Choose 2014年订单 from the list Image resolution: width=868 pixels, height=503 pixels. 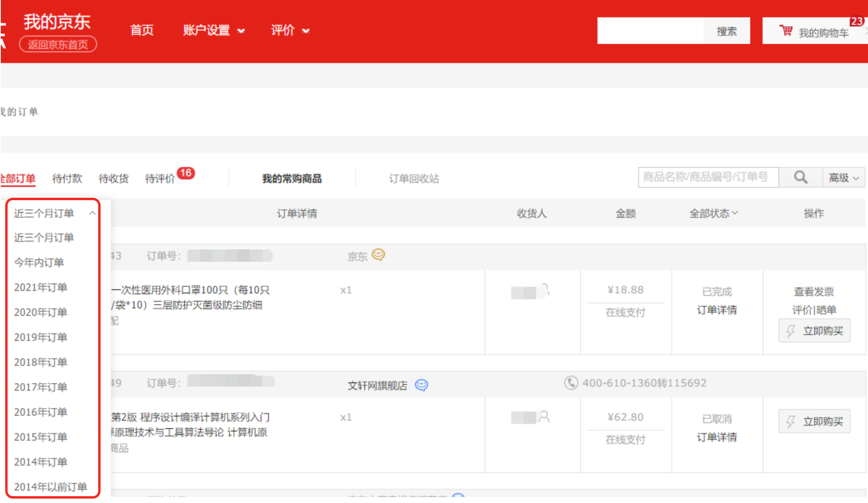[x=40, y=462]
